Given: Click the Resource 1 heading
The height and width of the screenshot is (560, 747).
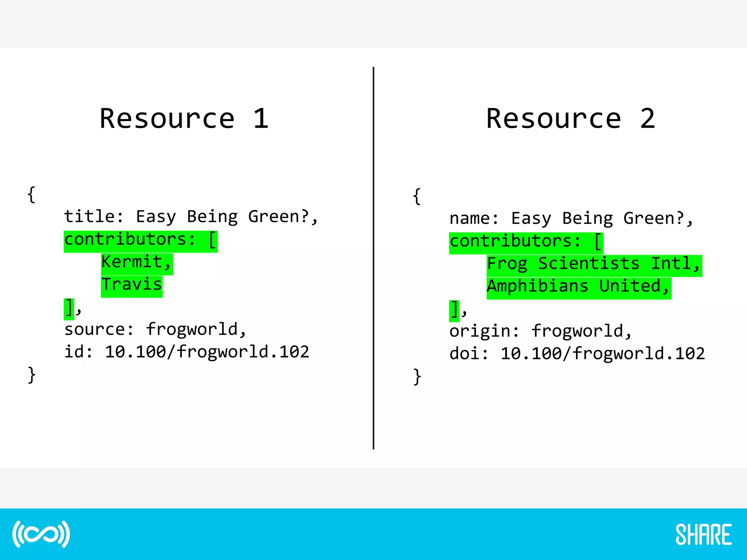Looking at the screenshot, I should [x=184, y=119].
